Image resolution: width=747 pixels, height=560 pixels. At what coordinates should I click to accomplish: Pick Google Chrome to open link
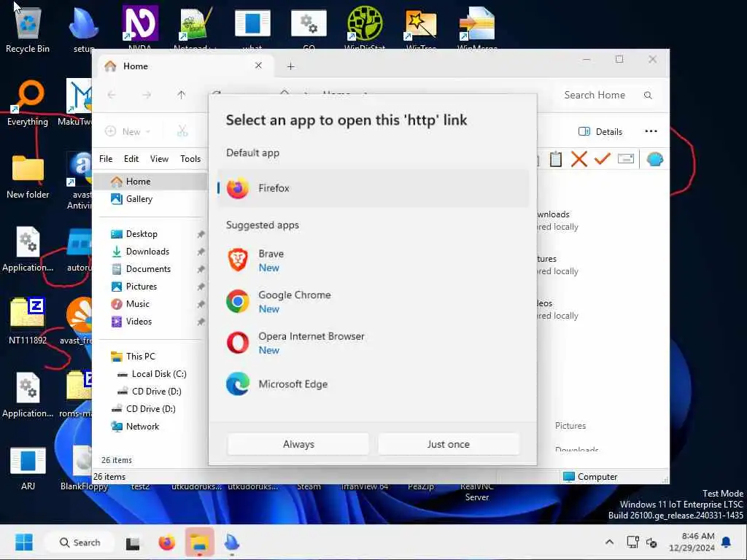373,301
